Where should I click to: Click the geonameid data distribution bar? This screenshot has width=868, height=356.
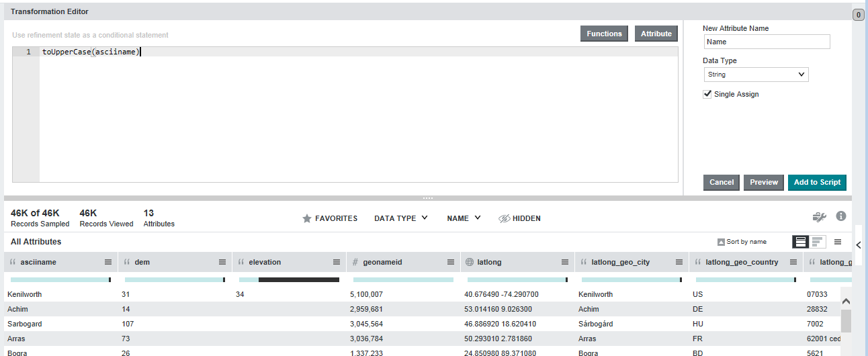403,279
